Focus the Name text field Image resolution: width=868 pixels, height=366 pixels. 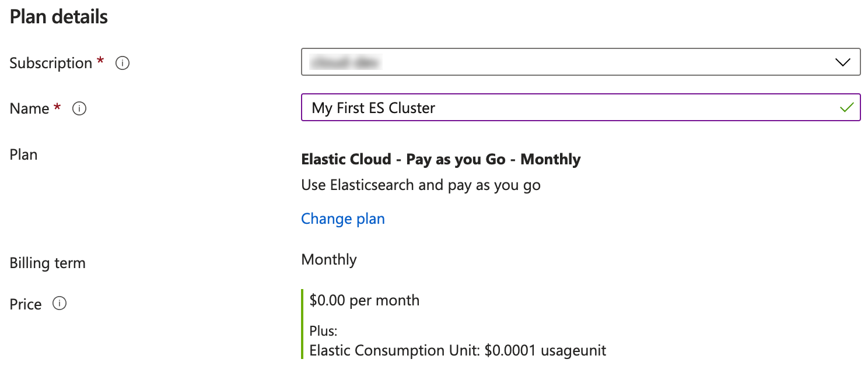581,107
